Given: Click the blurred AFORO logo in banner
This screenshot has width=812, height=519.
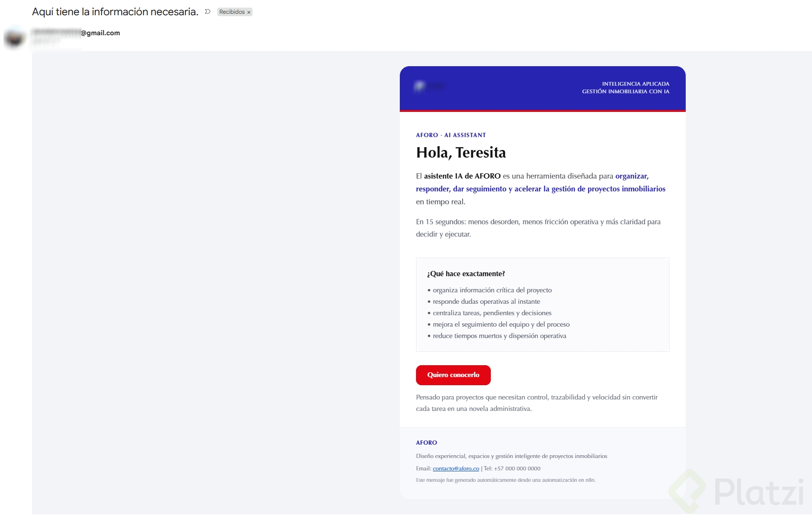Looking at the screenshot, I should [430, 86].
